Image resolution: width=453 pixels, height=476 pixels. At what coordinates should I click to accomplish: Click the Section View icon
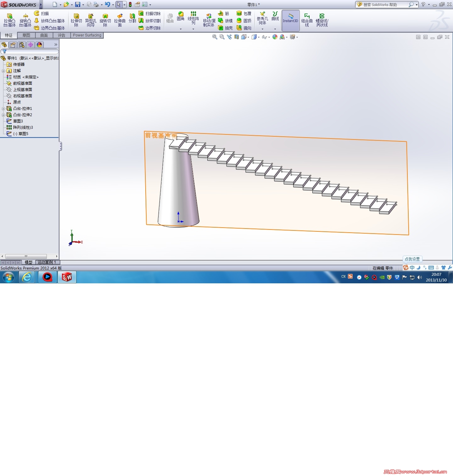(237, 37)
